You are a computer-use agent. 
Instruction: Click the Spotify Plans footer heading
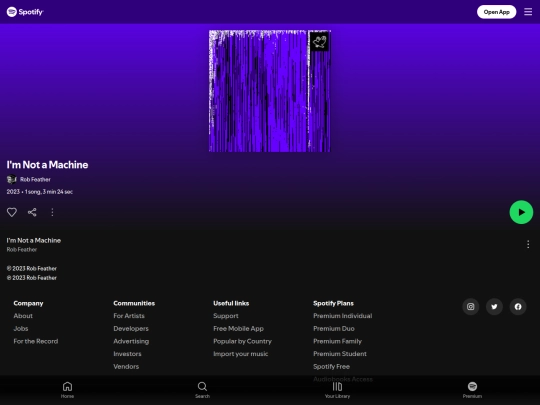pos(333,303)
